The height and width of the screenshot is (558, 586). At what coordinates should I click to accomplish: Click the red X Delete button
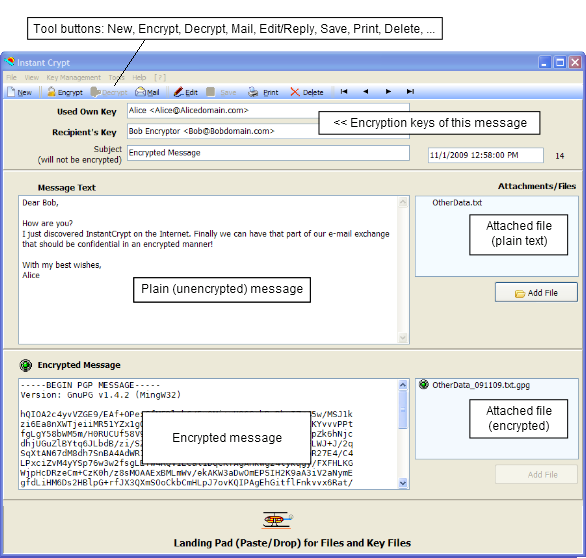307,92
